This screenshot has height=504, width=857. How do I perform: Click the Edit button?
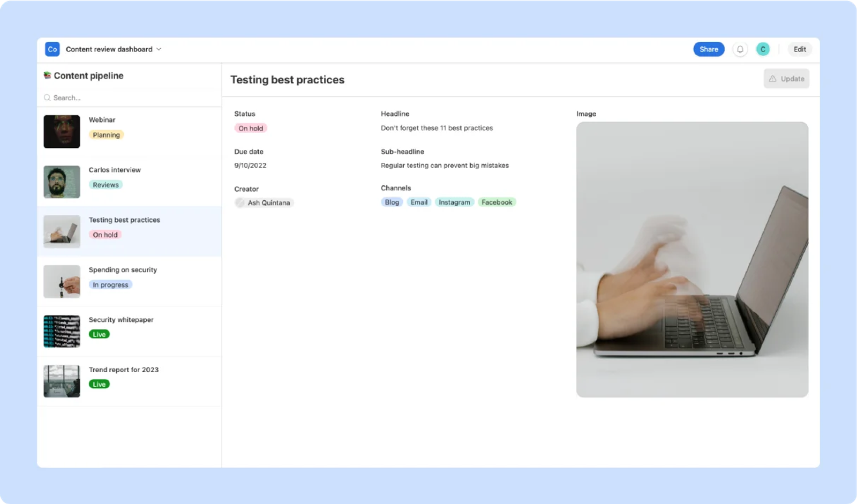point(800,49)
